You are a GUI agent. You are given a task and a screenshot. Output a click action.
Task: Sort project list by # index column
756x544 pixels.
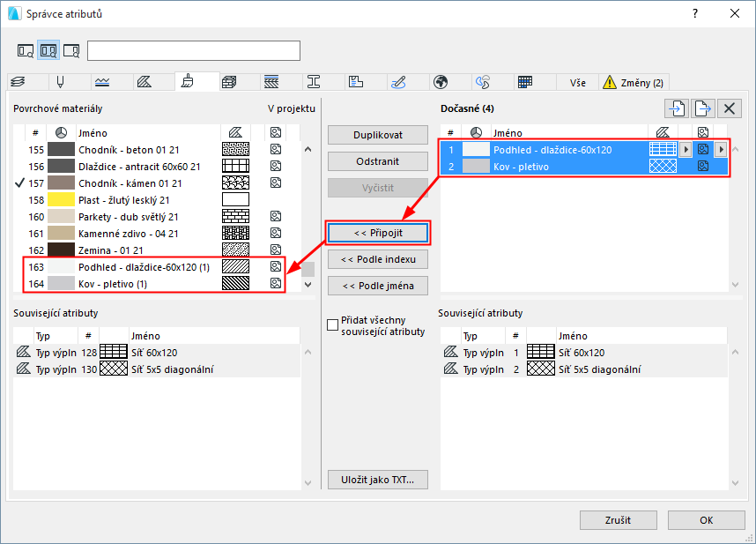35,133
